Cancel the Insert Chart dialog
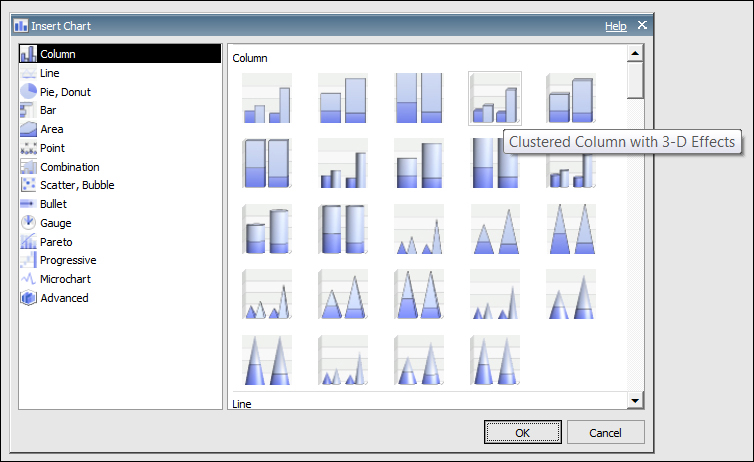754x462 pixels. pyautogui.click(x=605, y=432)
